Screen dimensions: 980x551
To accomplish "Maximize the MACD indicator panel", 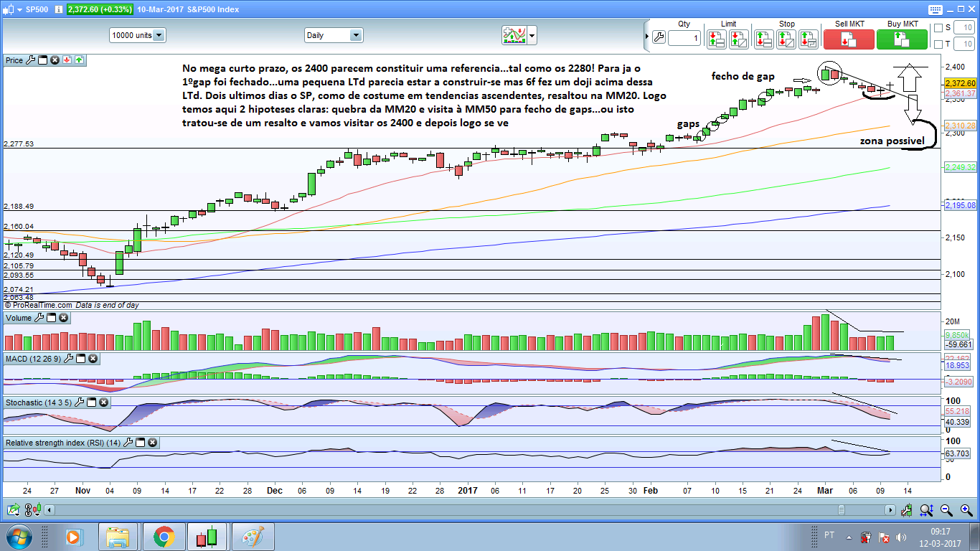I will (x=81, y=358).
